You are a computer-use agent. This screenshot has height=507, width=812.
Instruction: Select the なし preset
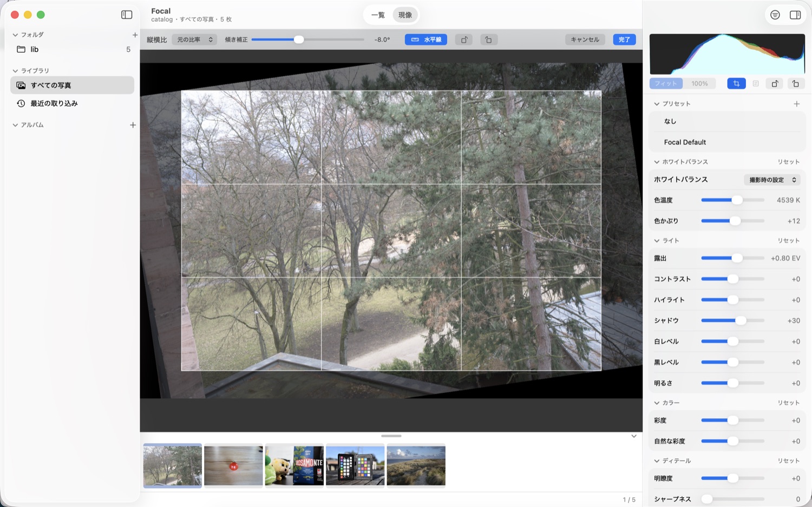pos(727,122)
